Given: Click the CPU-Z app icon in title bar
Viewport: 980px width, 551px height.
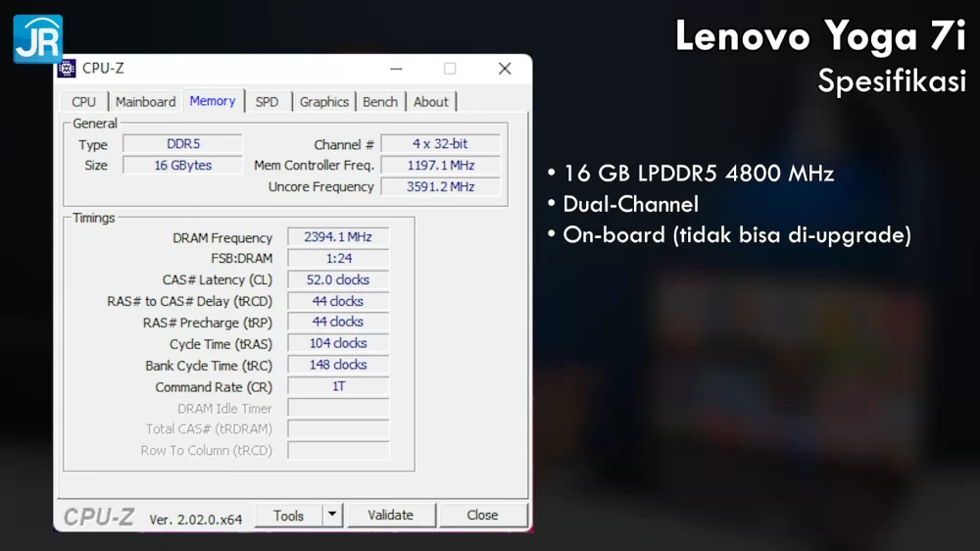Looking at the screenshot, I should click(67, 69).
